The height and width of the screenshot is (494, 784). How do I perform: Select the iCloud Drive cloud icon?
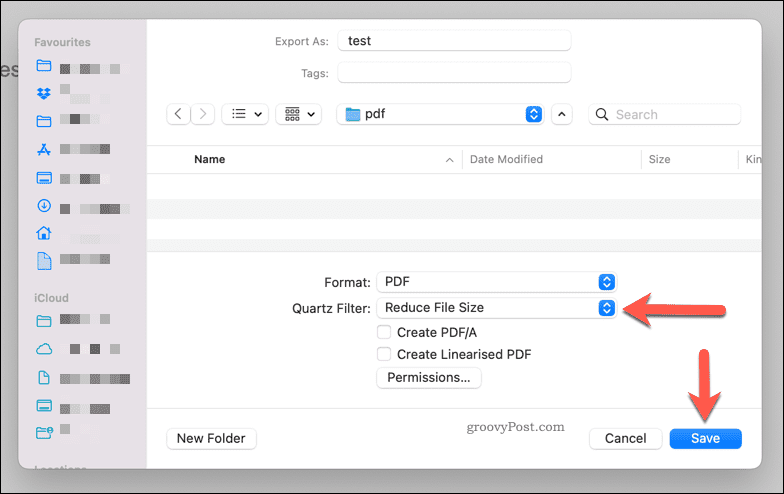43,349
